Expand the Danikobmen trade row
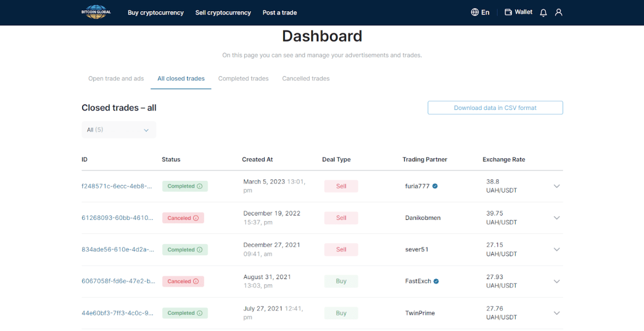644x331 pixels. click(x=557, y=218)
